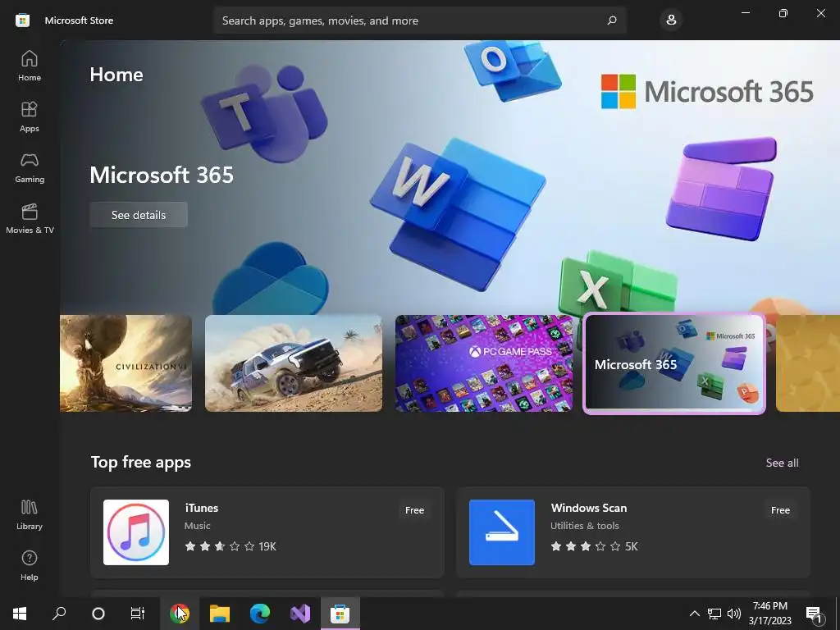Click the iTunes app title
Screen dimensions: 840x630
pyautogui.click(x=202, y=508)
